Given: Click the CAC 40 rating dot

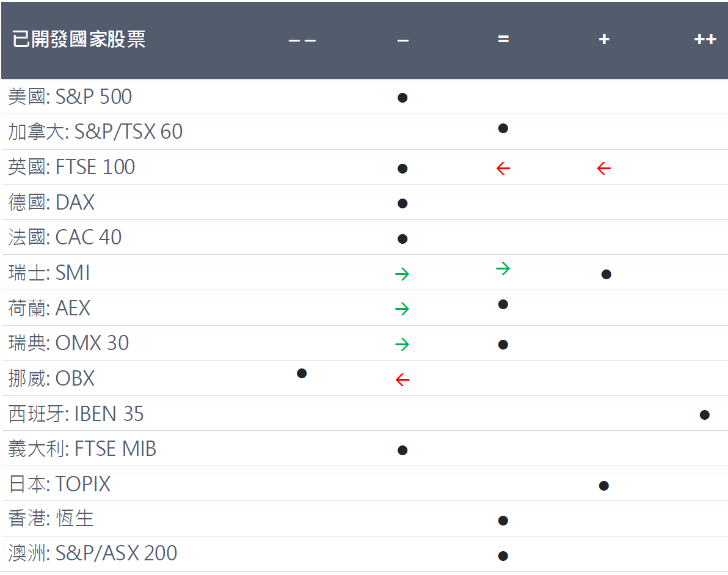Looking at the screenshot, I should 402,239.
